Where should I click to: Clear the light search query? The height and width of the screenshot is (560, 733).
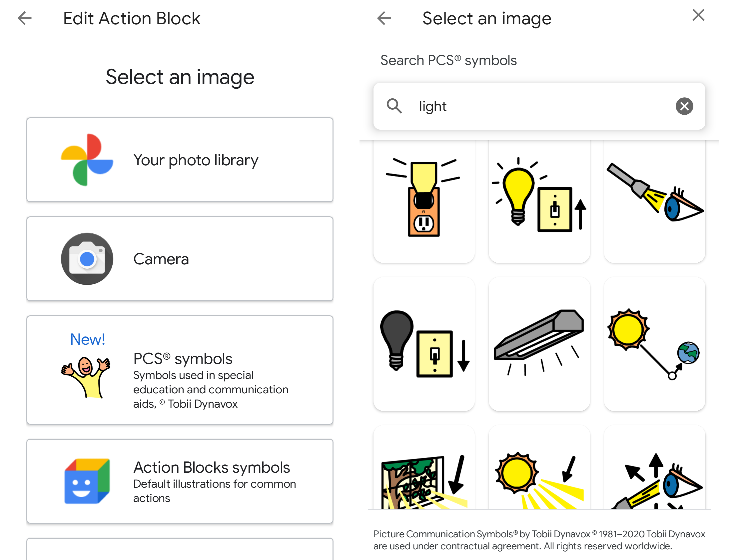tap(684, 106)
